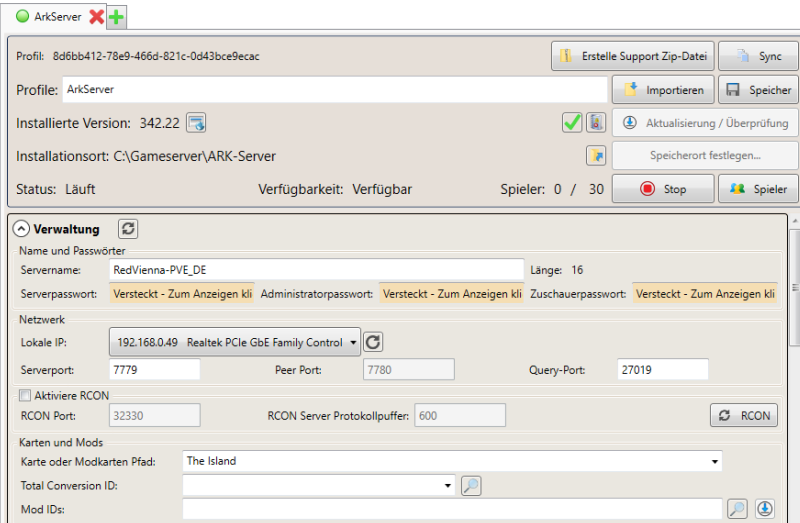Search Total Conversion ID magnifier icon

(471, 485)
